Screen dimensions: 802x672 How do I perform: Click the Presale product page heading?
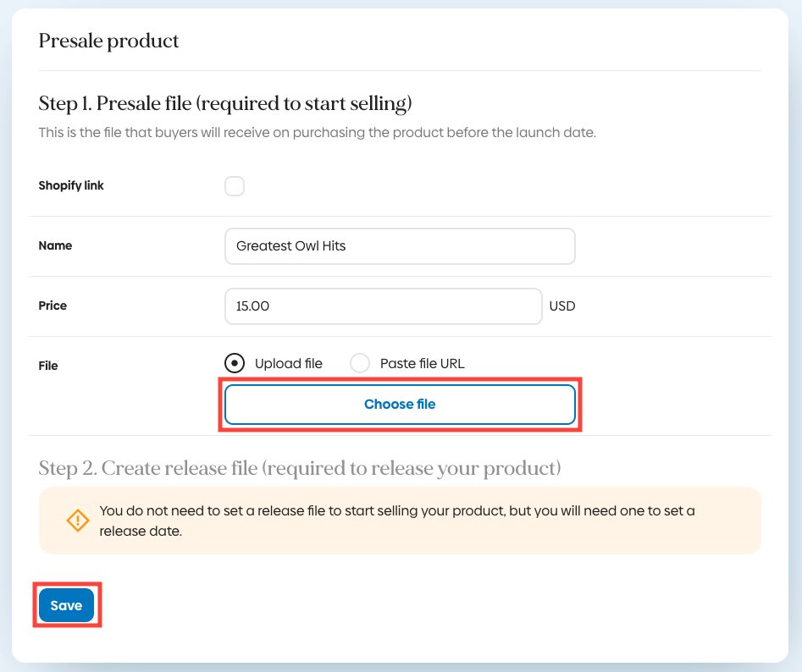click(108, 41)
